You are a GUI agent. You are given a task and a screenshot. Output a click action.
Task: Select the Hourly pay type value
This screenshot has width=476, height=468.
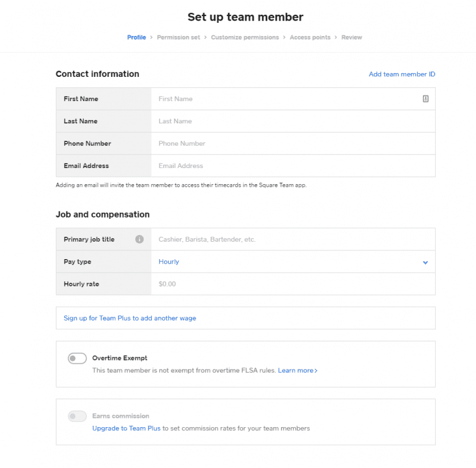tap(169, 262)
